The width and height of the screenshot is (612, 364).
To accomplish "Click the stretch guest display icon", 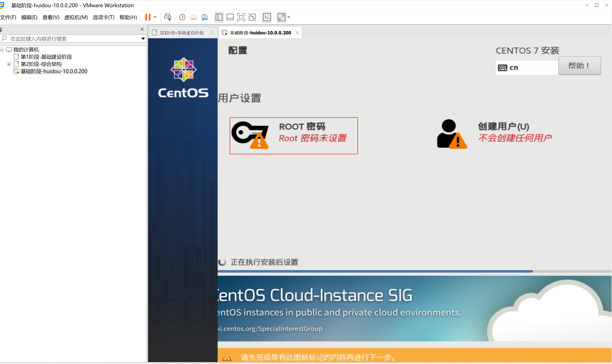I will point(281,17).
